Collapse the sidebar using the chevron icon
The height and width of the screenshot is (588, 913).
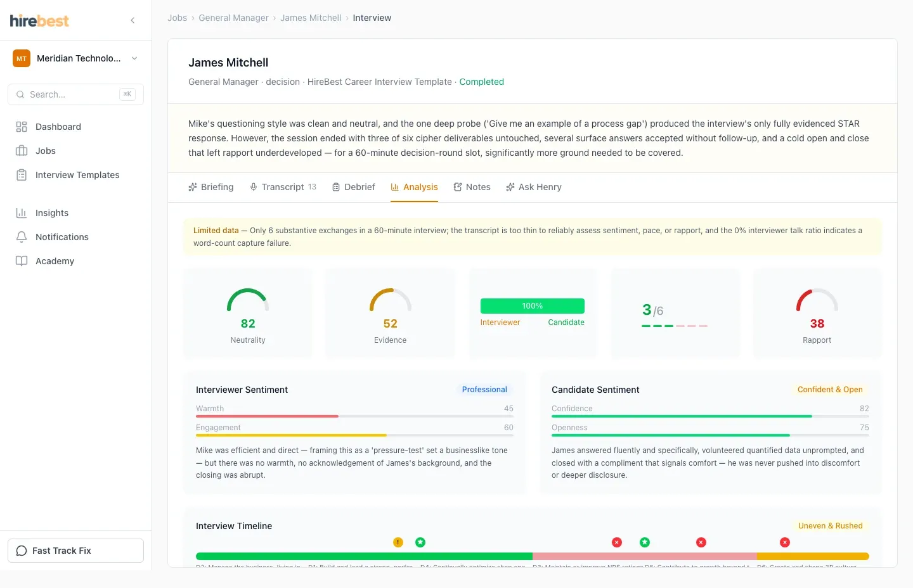[x=133, y=20]
